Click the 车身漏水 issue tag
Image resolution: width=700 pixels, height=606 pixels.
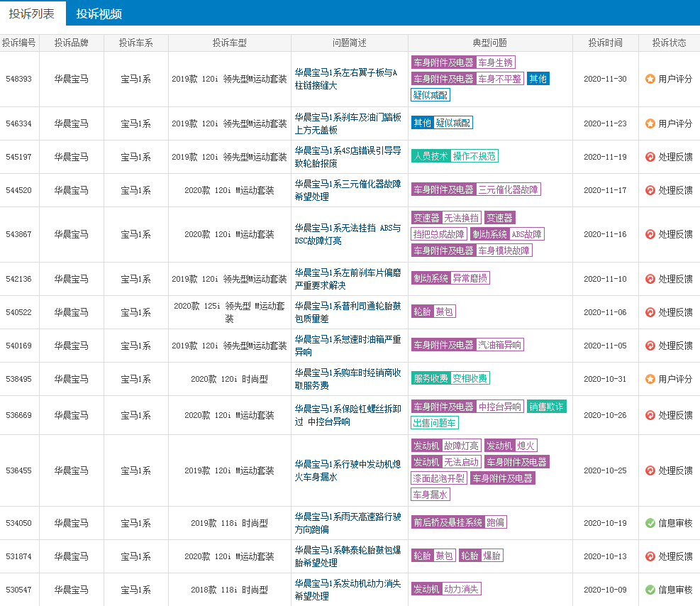coord(430,495)
